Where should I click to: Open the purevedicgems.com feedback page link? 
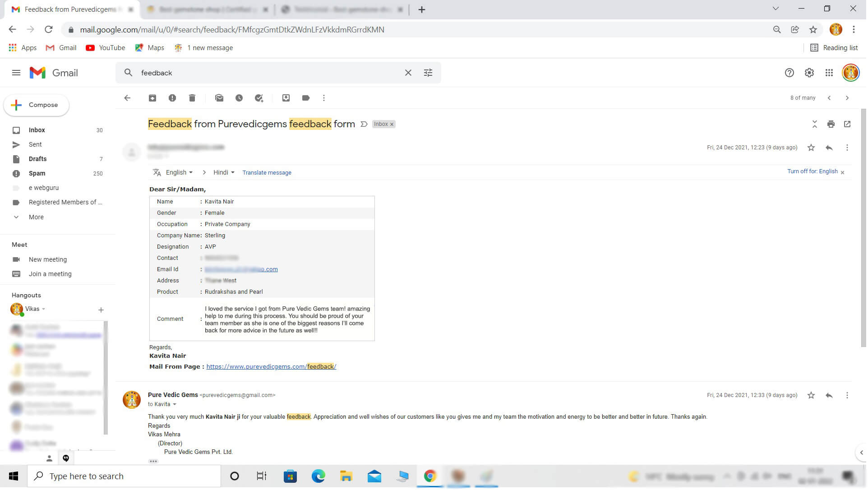[x=272, y=367]
